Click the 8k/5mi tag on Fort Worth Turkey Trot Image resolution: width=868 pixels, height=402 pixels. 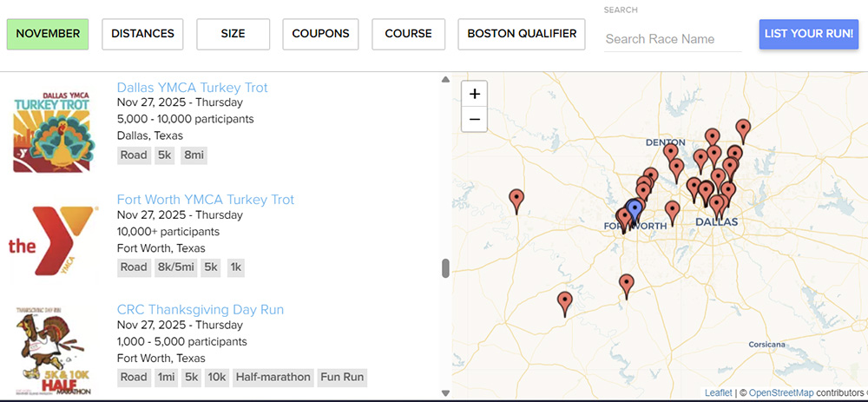(x=176, y=267)
